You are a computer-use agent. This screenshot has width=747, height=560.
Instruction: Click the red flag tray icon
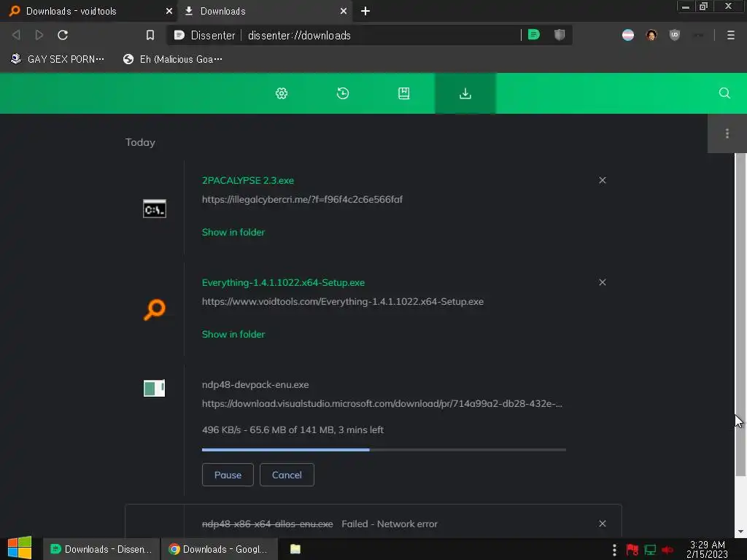(632, 550)
